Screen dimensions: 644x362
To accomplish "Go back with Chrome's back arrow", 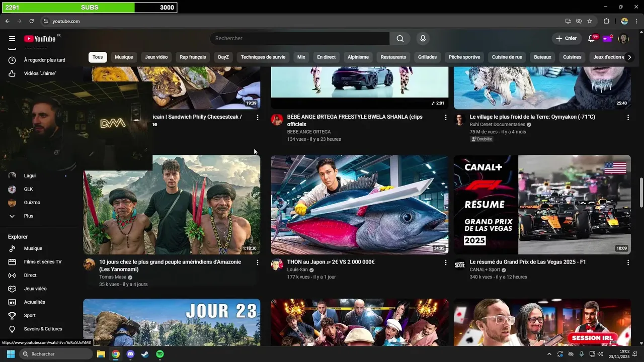I will click(x=7, y=21).
